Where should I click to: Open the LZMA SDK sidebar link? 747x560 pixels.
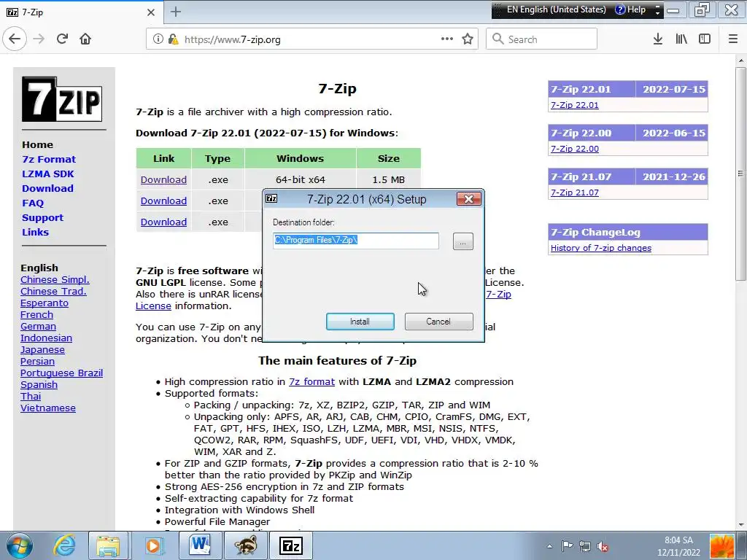point(48,174)
